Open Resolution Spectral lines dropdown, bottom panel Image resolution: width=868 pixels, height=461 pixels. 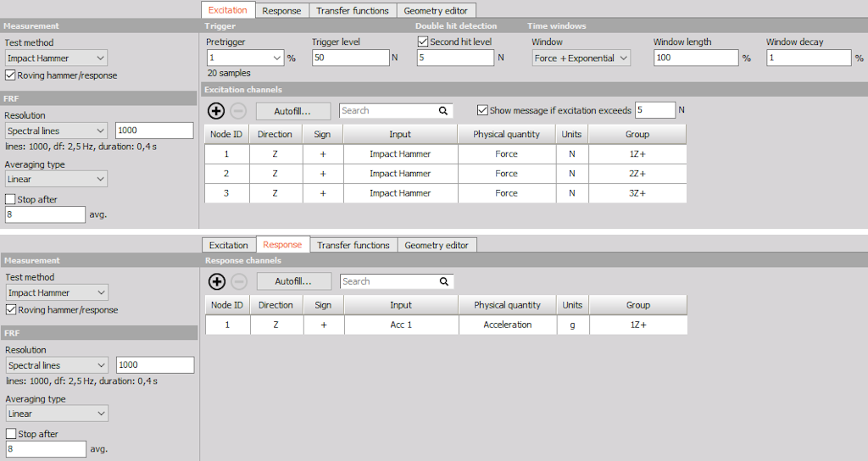[57, 365]
